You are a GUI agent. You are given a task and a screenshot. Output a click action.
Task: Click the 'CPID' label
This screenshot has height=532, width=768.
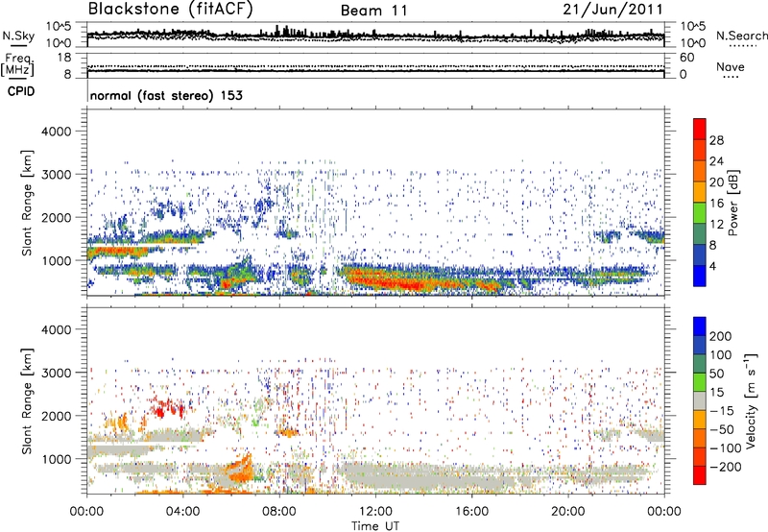[21, 91]
